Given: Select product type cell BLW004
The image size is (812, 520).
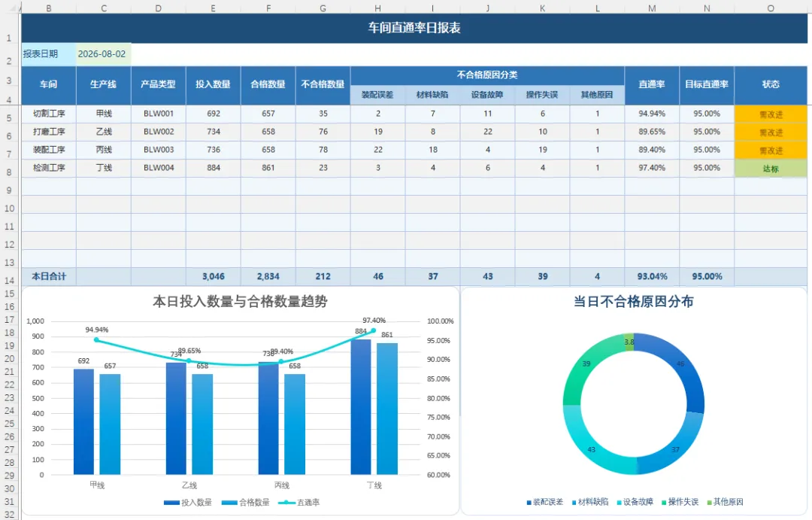Looking at the screenshot, I should pyautogui.click(x=159, y=168).
